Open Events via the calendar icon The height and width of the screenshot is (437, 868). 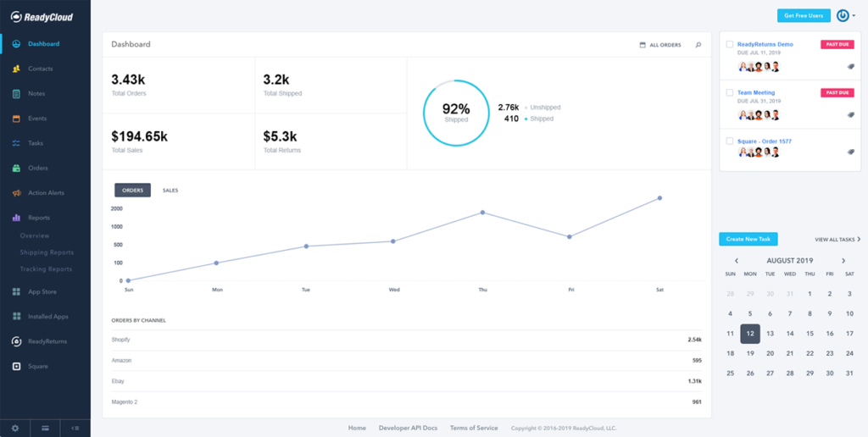click(x=17, y=119)
